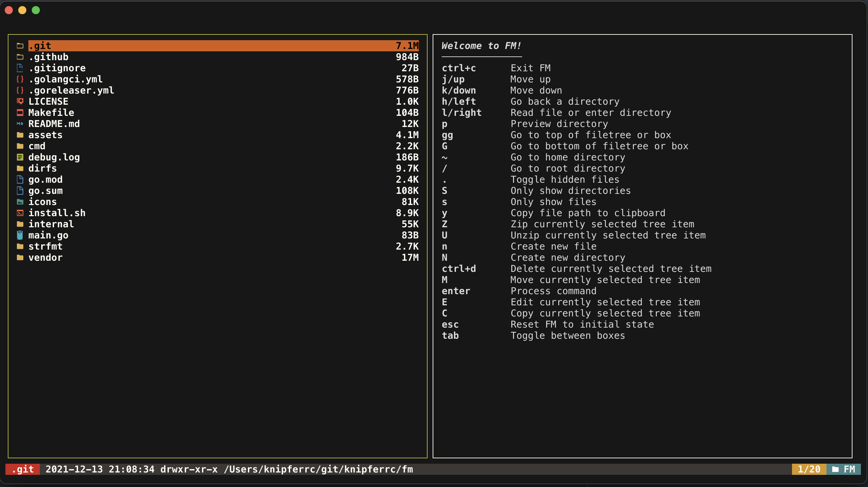Select the assets directory in file tree
This screenshot has width=868, height=487.
click(x=46, y=135)
